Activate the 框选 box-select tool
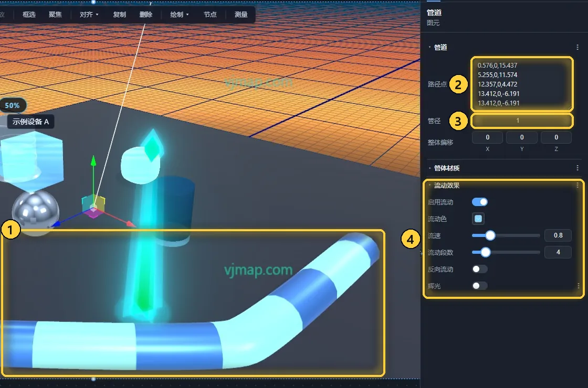Image resolution: width=588 pixels, height=388 pixels. pyautogui.click(x=29, y=15)
